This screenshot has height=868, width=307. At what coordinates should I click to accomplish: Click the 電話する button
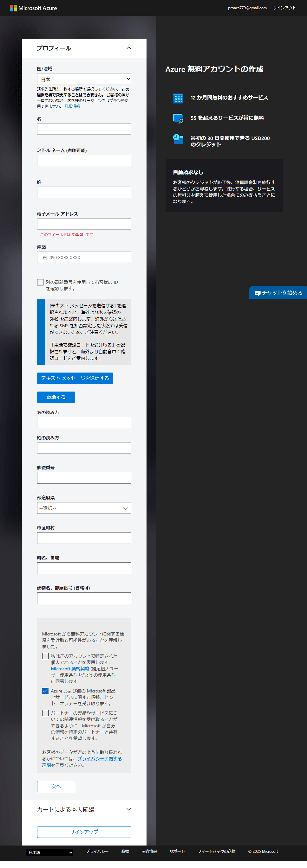(56, 397)
